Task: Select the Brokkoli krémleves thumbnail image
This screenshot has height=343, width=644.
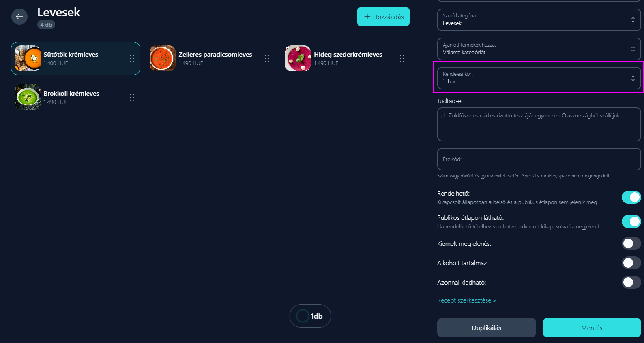Action: pos(28,97)
